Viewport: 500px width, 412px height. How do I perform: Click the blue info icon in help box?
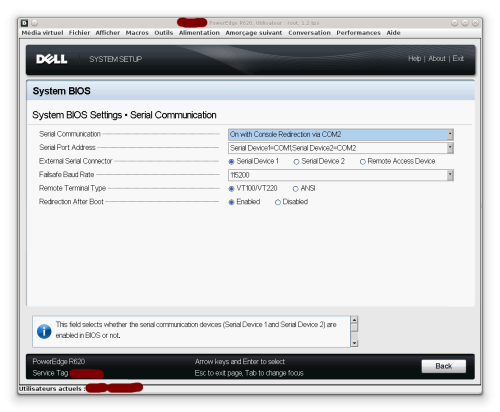click(44, 331)
